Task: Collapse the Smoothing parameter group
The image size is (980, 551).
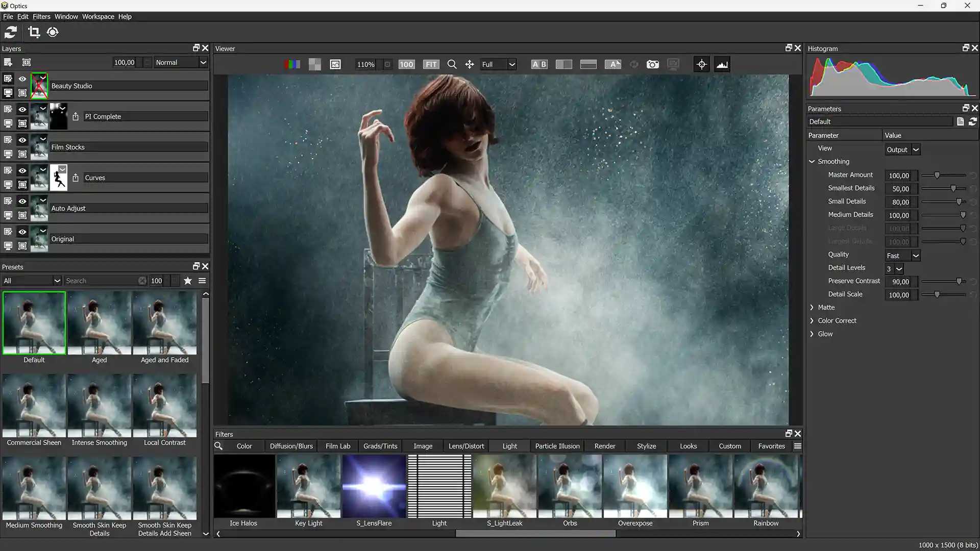Action: point(812,161)
